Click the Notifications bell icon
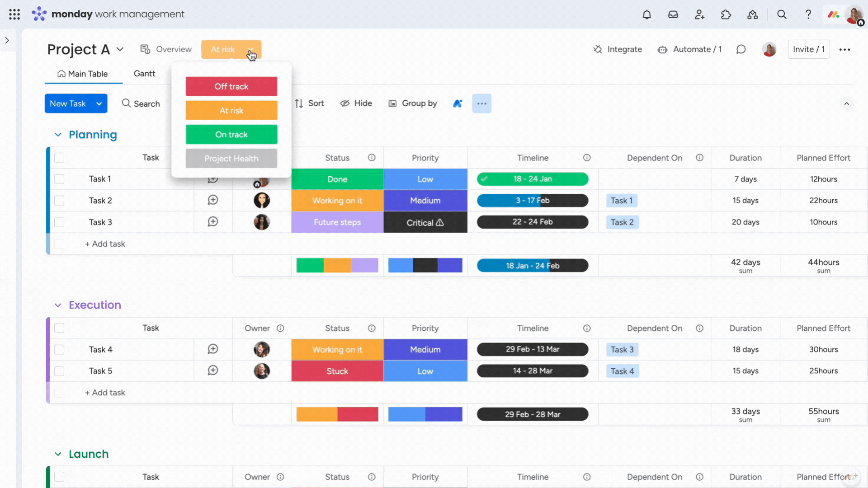Screen dimensions: 868x488 point(647,14)
